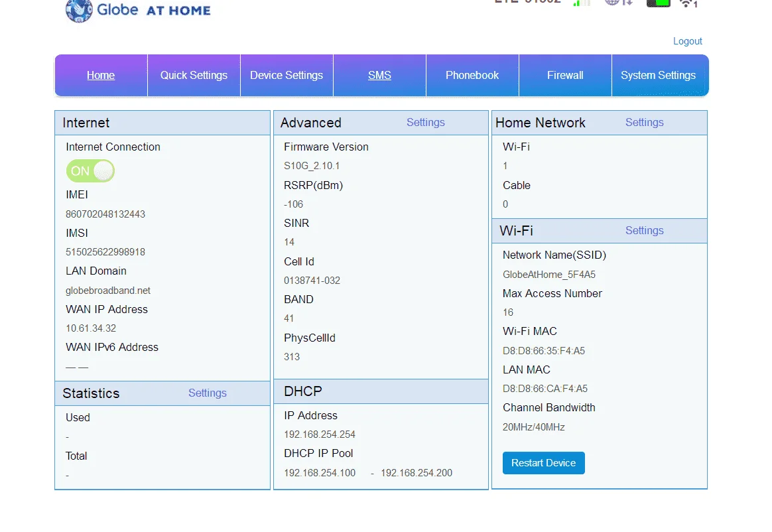Open Settings link in Wi-Fi panel

coord(645,231)
